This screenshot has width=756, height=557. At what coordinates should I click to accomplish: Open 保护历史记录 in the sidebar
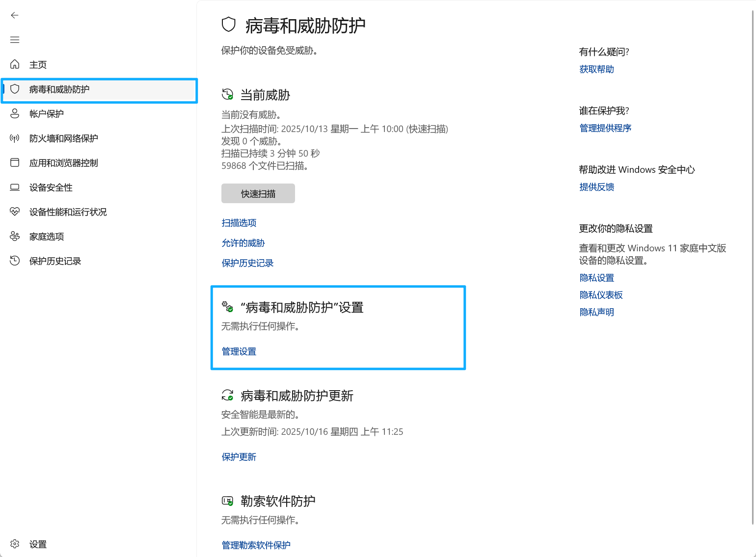55,261
